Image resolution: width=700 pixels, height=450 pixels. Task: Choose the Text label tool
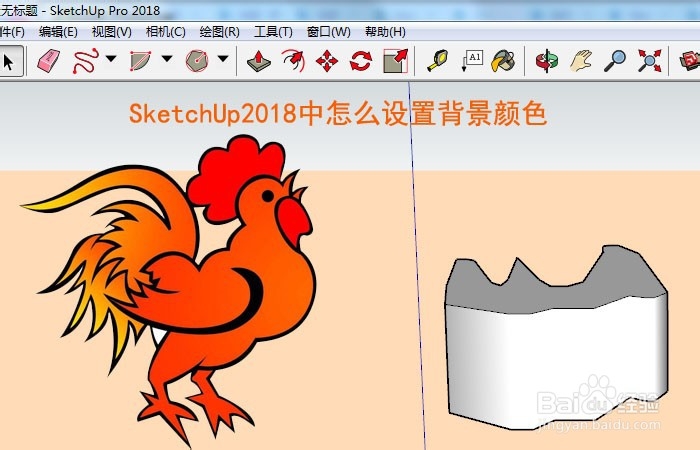coord(472,61)
